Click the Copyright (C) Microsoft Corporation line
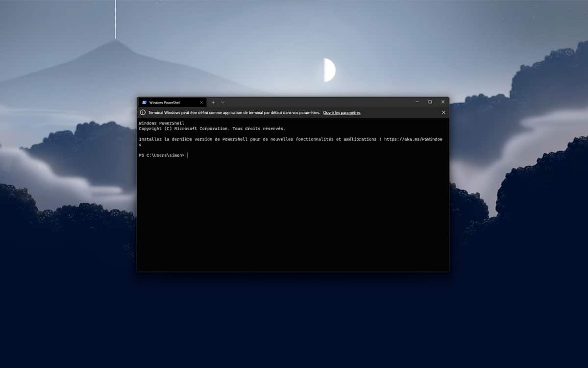 (212, 129)
